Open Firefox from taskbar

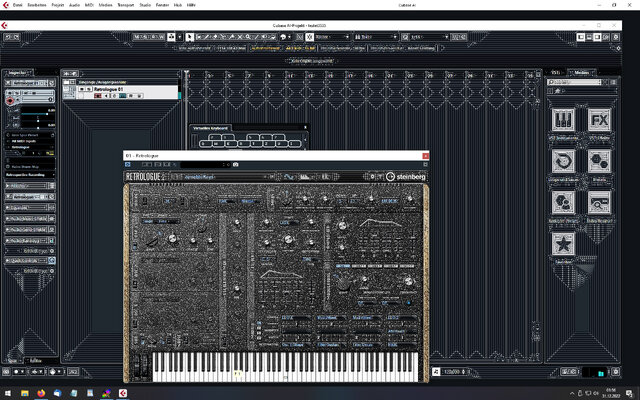pos(41,393)
